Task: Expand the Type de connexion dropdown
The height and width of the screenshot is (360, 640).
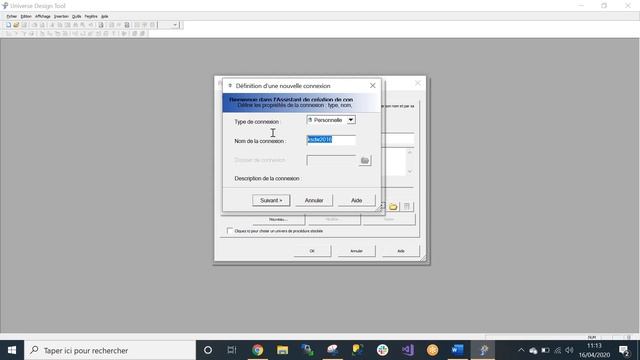Action: coord(351,120)
